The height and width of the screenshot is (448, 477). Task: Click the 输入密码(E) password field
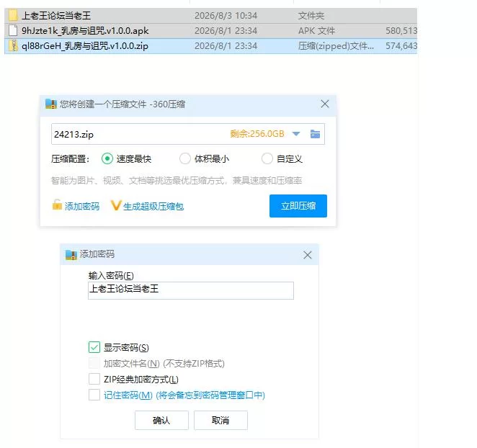click(191, 290)
